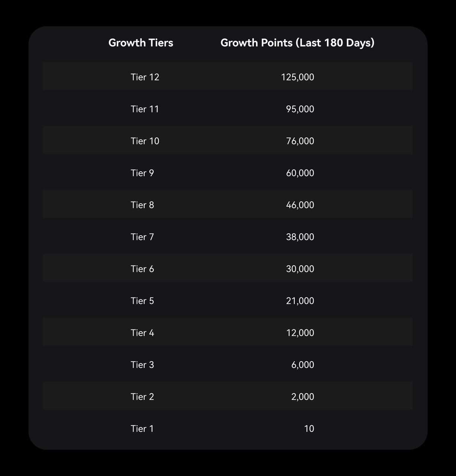Click the Growth Tiers column header
The width and height of the screenshot is (456, 476).
click(x=140, y=43)
